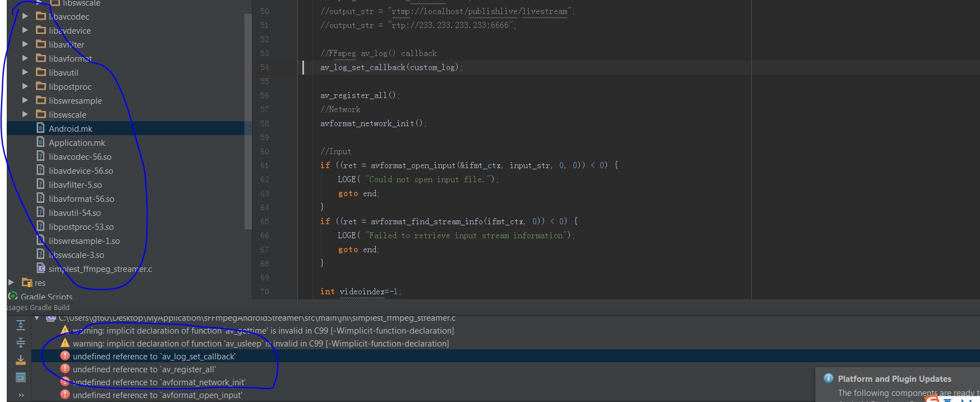
Task: Collapse the file path node in Messages tree
Action: click(x=37, y=318)
